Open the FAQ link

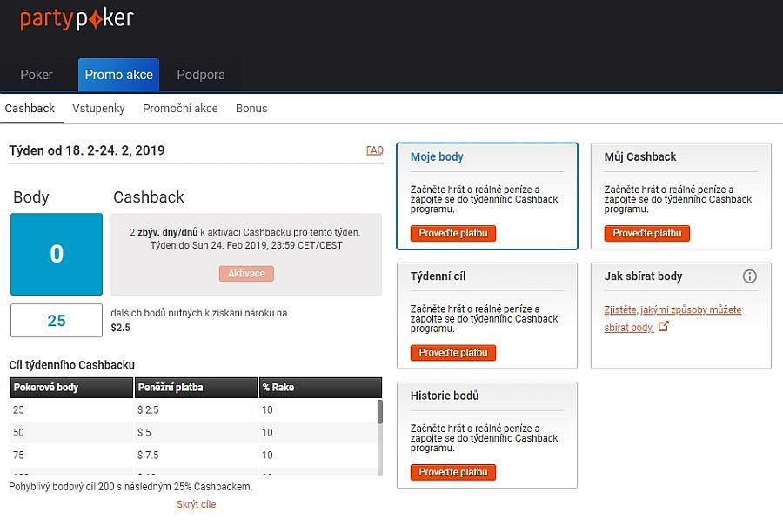click(374, 150)
